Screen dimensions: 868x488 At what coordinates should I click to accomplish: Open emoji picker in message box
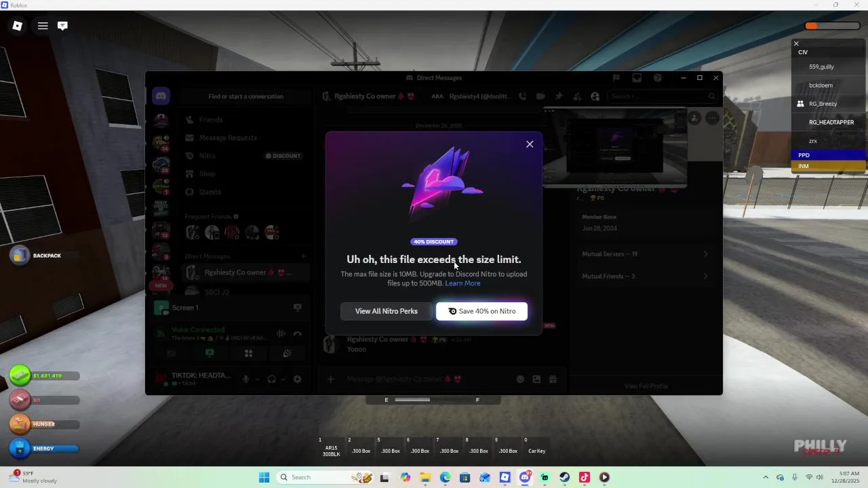click(521, 380)
